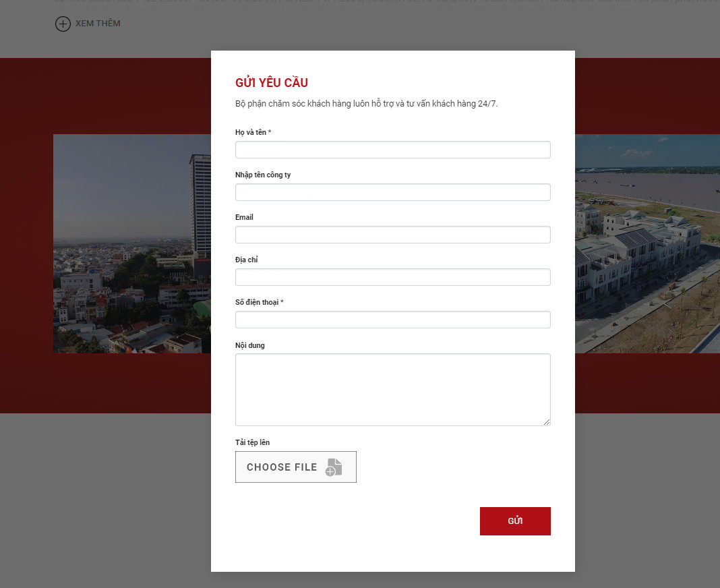This screenshot has width=720, height=588.
Task: Focus the Nhập tên công ty field
Action: (392, 192)
